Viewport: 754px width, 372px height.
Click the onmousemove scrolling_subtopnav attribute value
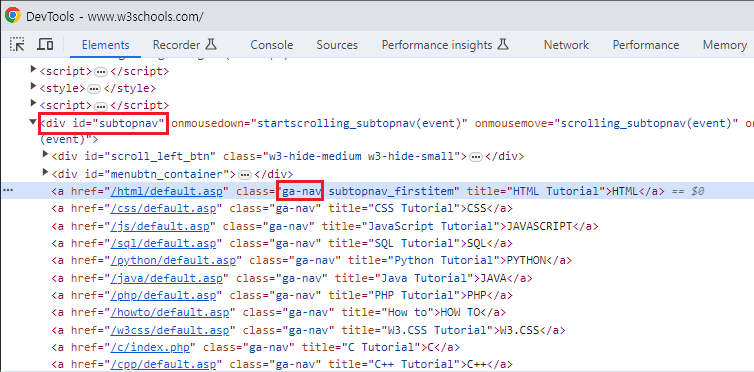(645, 123)
